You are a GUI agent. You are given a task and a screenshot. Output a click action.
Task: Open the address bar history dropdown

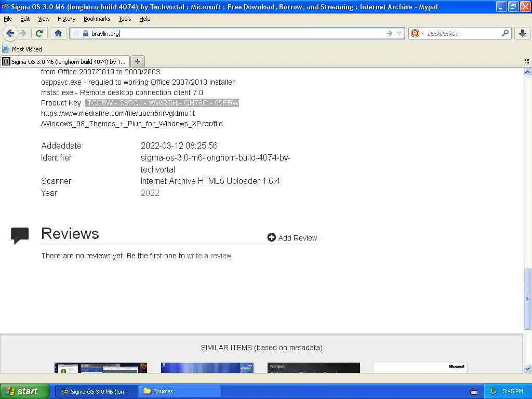tap(400, 33)
